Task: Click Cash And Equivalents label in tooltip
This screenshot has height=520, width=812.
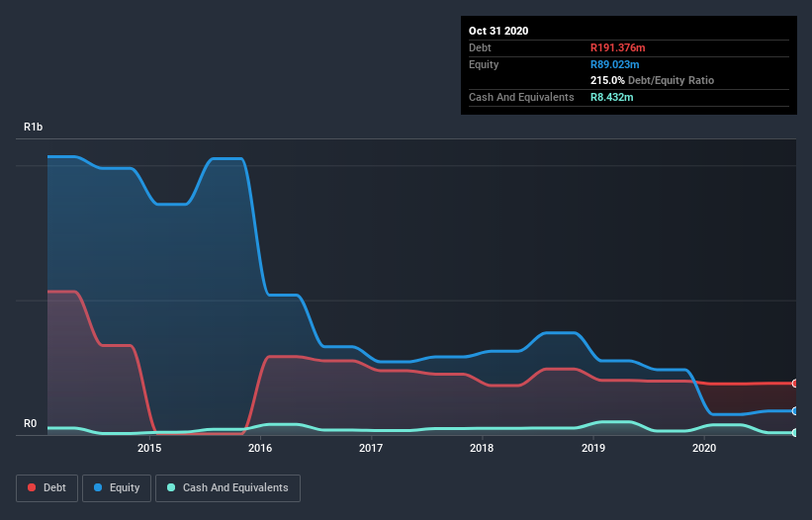Action: pos(521,97)
